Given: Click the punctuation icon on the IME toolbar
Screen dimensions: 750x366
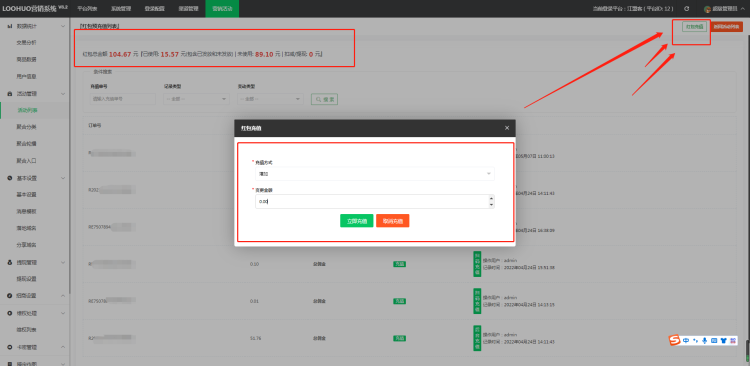Looking at the screenshot, I should [x=695, y=341].
